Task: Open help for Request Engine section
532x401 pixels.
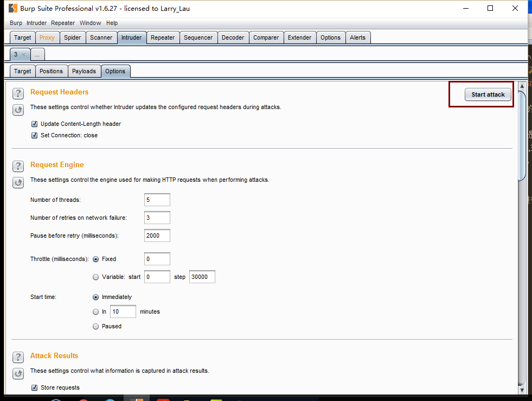Action: (x=18, y=166)
